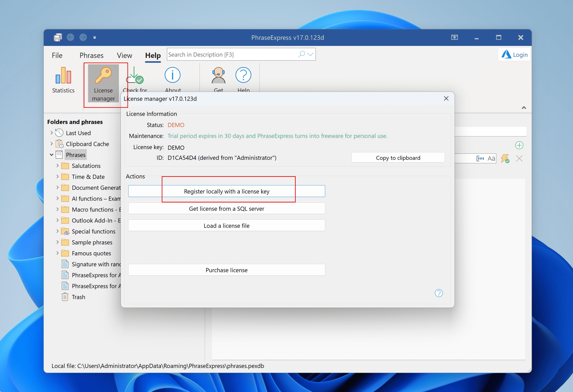
Task: Open the Statistics icon in ribbon
Action: point(63,76)
